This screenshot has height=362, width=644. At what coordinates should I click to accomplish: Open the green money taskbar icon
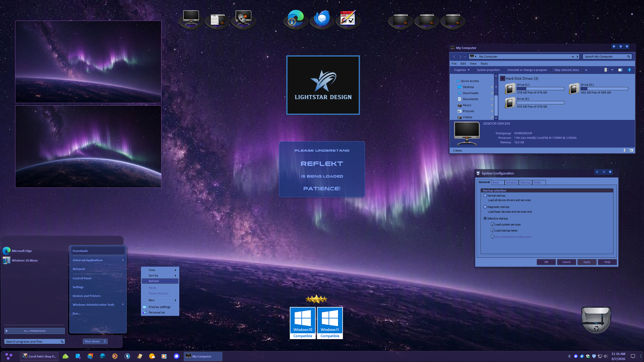[66, 356]
